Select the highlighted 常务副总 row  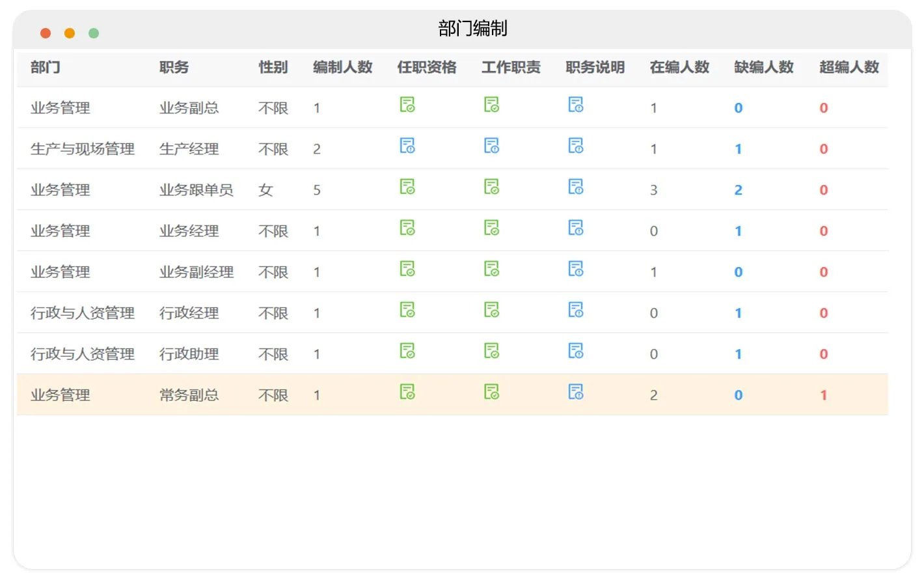[x=452, y=395]
